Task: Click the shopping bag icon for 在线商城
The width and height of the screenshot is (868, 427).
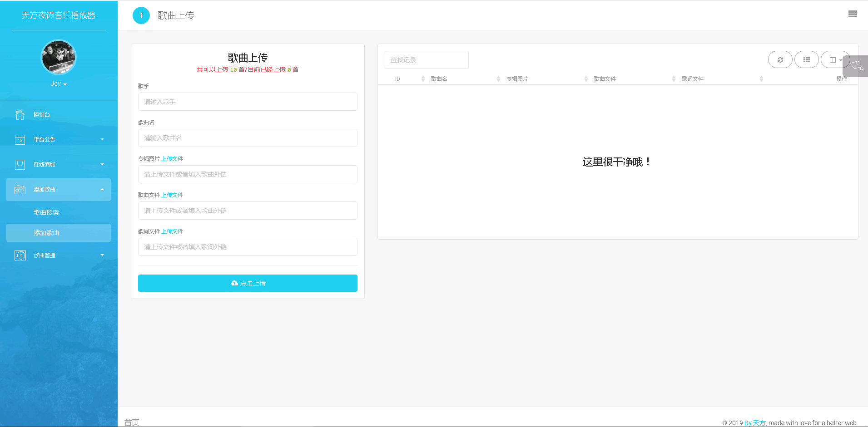Action: click(20, 165)
